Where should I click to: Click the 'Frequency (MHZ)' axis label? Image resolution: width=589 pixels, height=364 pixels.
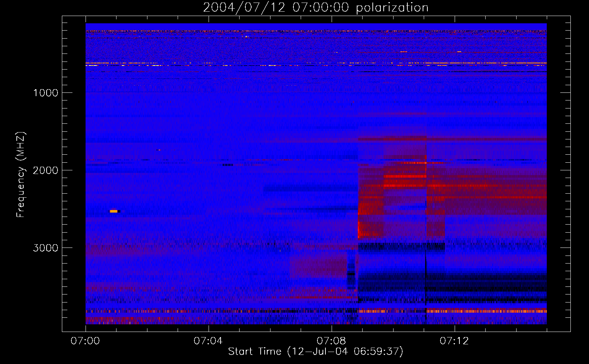[21, 175]
